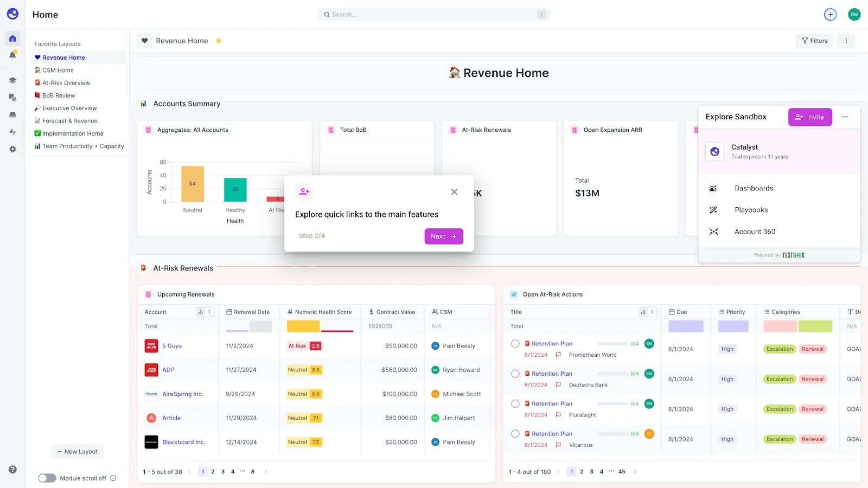Screen dimensions: 868x488
Task: Open the layers stack icon in left rail
Action: pos(12,80)
